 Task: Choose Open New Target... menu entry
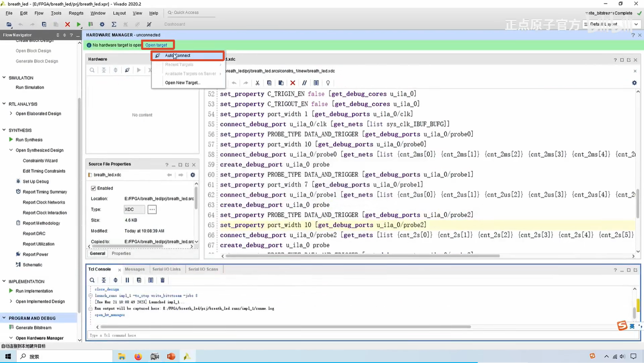183,82
